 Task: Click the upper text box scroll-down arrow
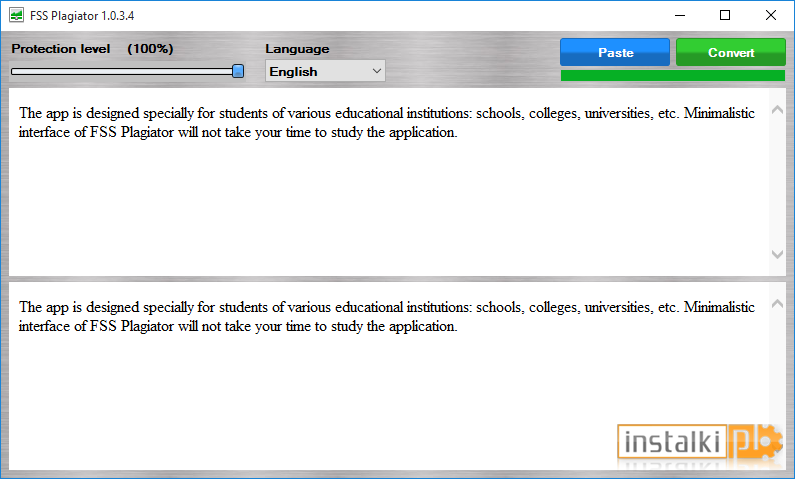click(x=777, y=254)
